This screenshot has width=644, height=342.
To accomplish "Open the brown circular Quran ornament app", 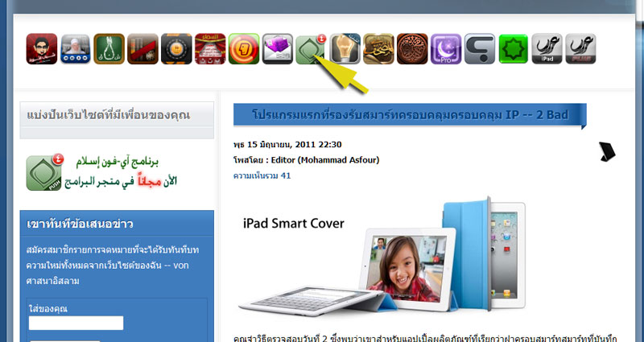I will coord(412,49).
